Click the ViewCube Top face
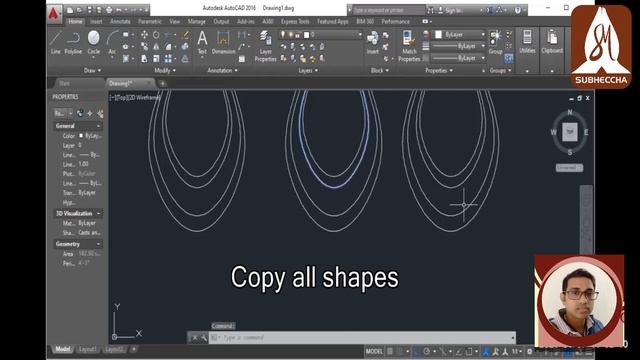This screenshot has height=360, width=640. (570, 132)
